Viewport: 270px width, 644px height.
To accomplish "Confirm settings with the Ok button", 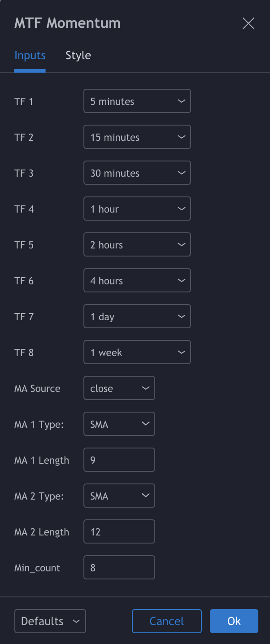I will point(234,621).
